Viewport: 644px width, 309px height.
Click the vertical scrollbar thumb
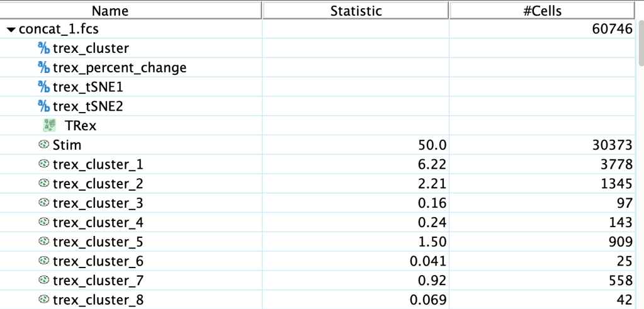(640, 44)
